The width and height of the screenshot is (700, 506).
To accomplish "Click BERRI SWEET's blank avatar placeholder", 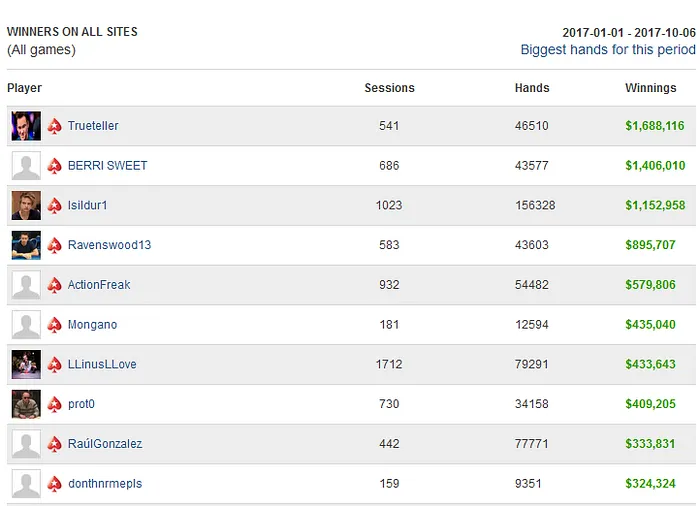I will 26,166.
